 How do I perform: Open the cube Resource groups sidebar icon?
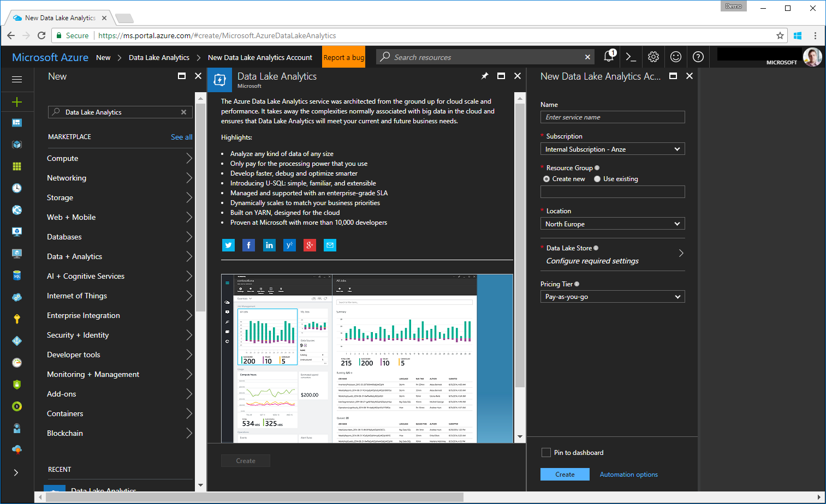(x=17, y=145)
